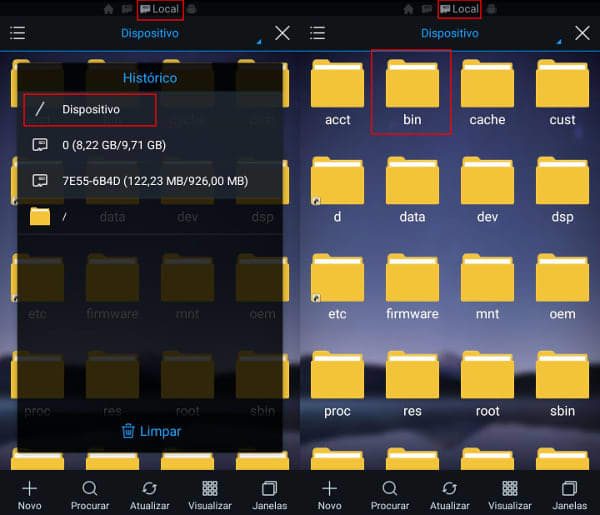This screenshot has height=515, width=600.
Task: Tap Limpar to clear the history
Action: click(x=151, y=431)
